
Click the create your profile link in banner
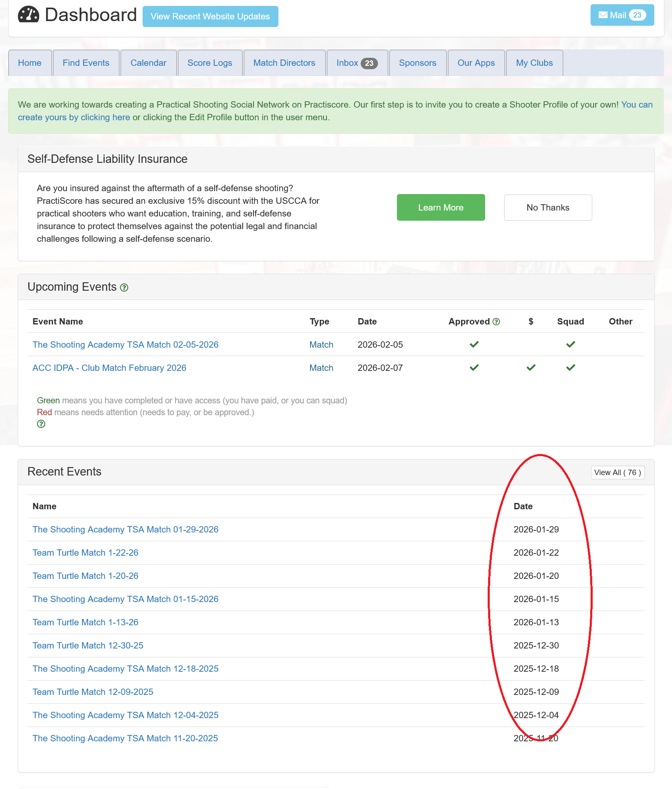(74, 118)
